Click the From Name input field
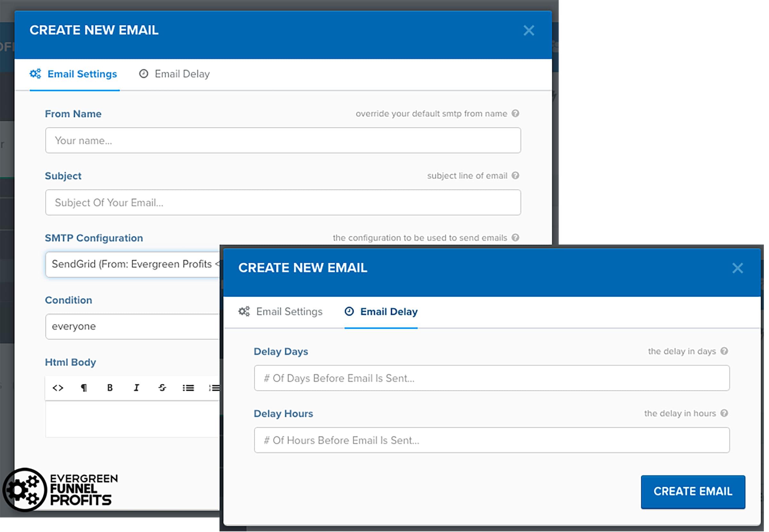The image size is (769, 532). tap(283, 140)
